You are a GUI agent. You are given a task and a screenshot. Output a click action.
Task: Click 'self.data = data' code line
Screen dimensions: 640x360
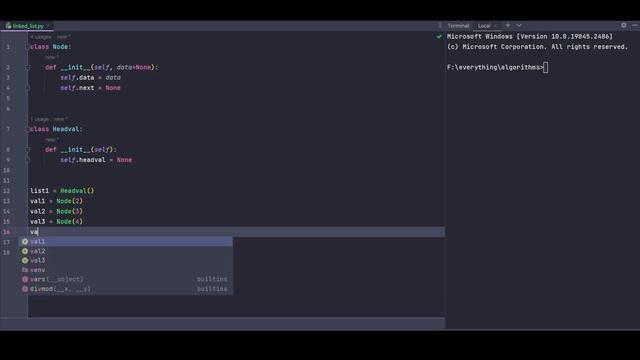point(90,78)
